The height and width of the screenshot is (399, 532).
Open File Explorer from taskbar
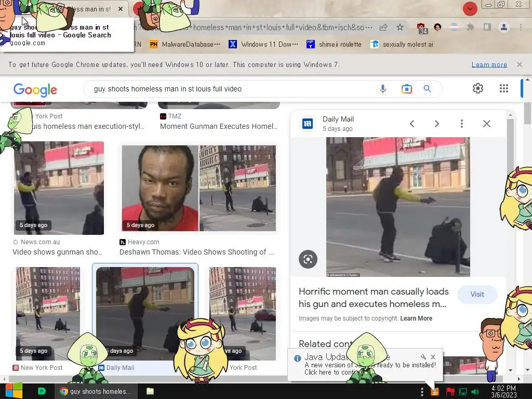click(x=150, y=391)
